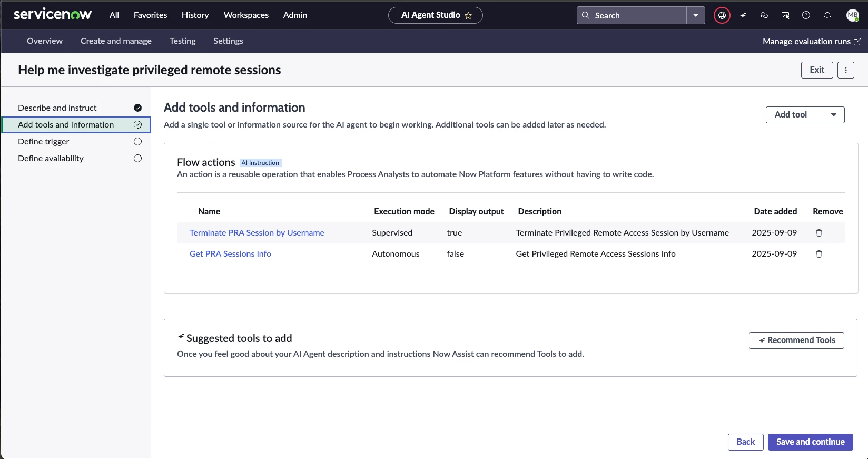Image resolution: width=868 pixels, height=459 pixels.
Task: Open the help question mark icon
Action: 806,15
